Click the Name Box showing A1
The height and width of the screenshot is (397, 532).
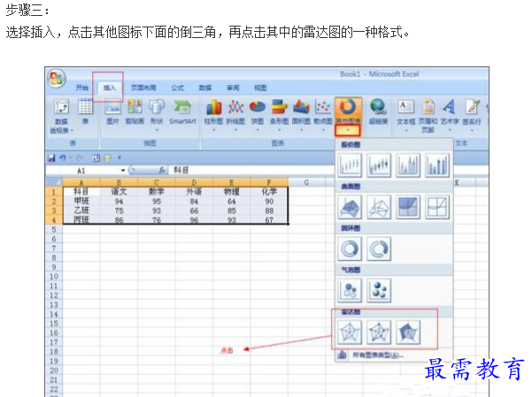pyautogui.click(x=83, y=171)
